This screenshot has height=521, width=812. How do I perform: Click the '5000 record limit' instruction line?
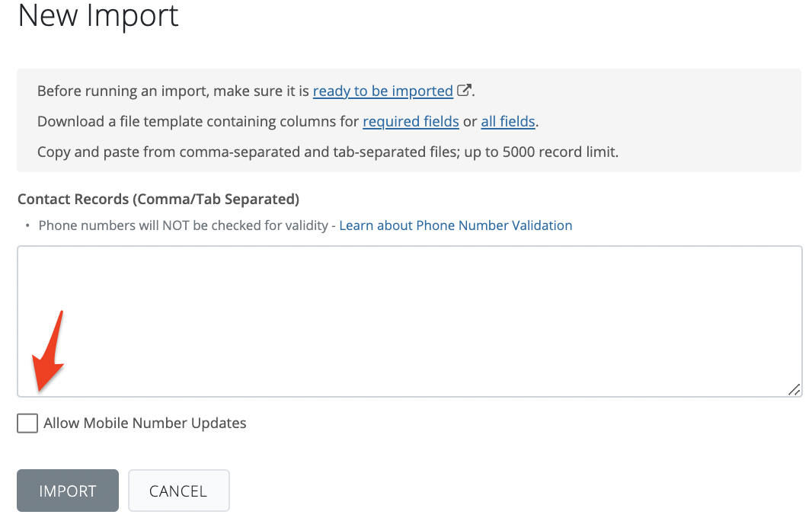click(x=328, y=152)
